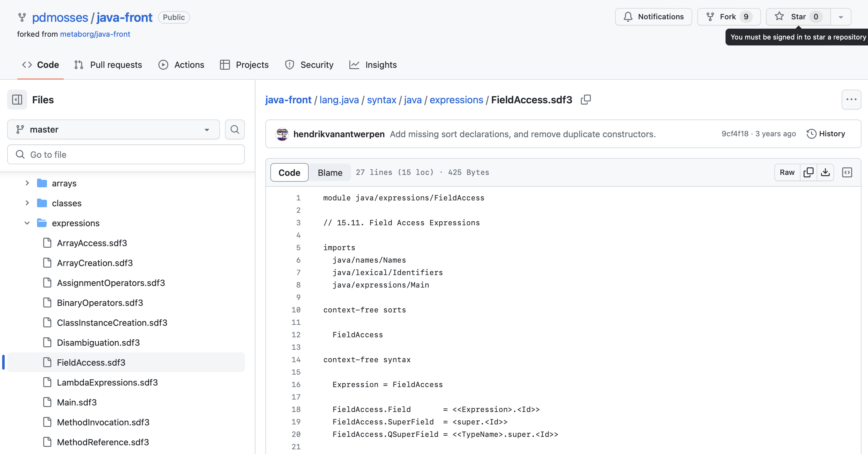Open the symbols panel icon
868x454 pixels.
(847, 173)
